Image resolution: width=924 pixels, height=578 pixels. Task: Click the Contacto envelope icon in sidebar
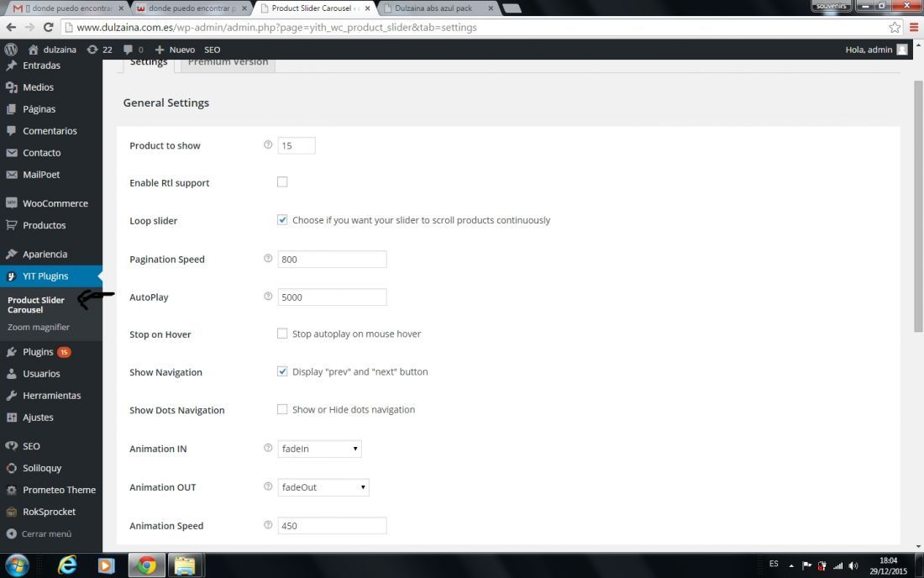click(11, 153)
